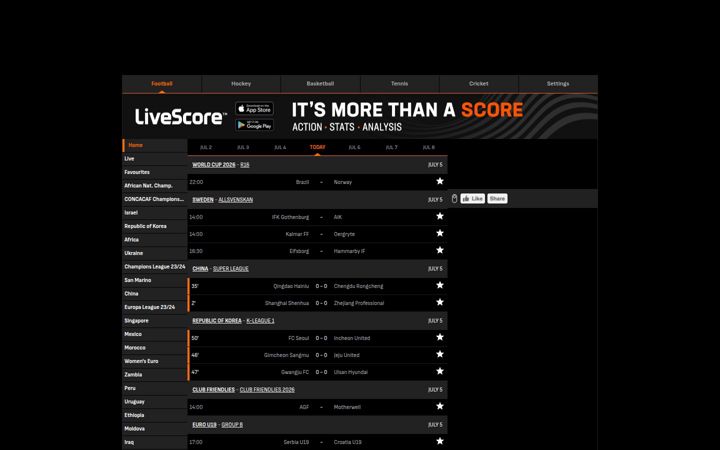Select the JUL 8 date tab
The height and width of the screenshot is (450, 720).
(x=428, y=147)
